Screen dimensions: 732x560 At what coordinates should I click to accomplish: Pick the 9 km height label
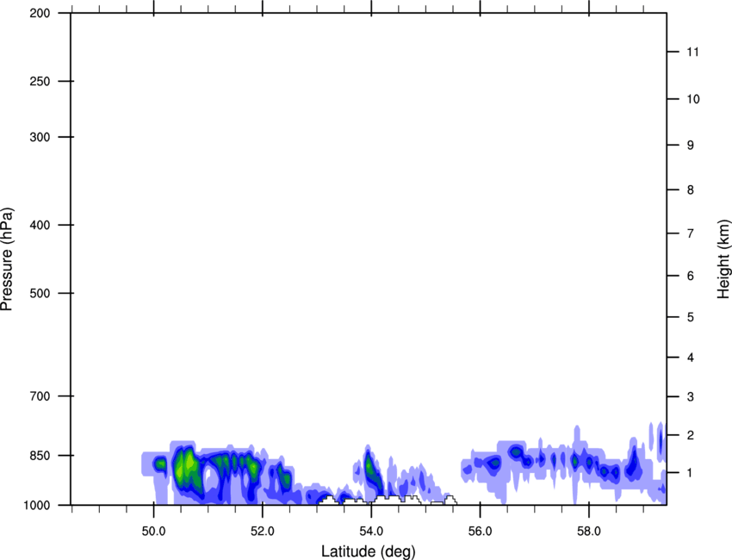pos(691,146)
